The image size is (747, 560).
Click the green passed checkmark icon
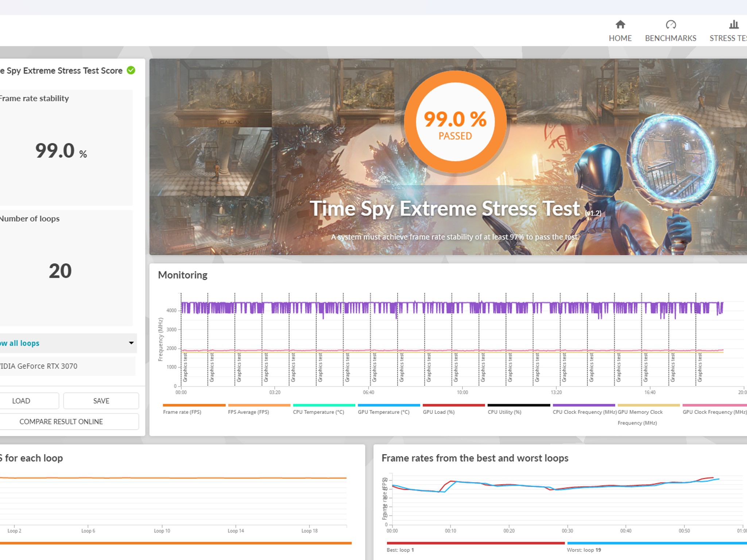(x=131, y=70)
